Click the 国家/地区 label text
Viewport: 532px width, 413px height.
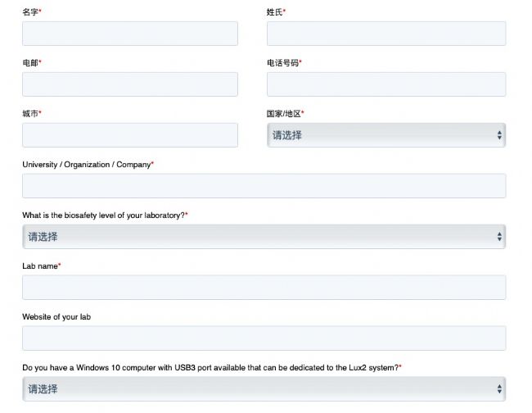(x=284, y=113)
